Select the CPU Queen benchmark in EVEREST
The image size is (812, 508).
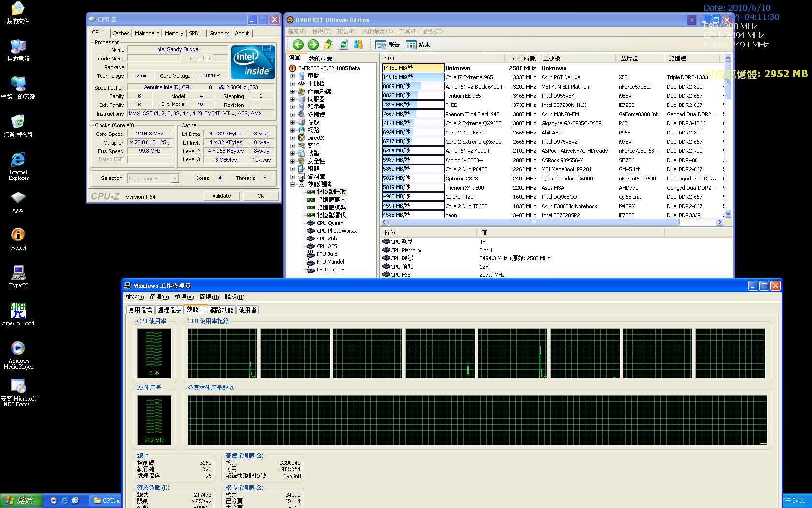pos(329,223)
